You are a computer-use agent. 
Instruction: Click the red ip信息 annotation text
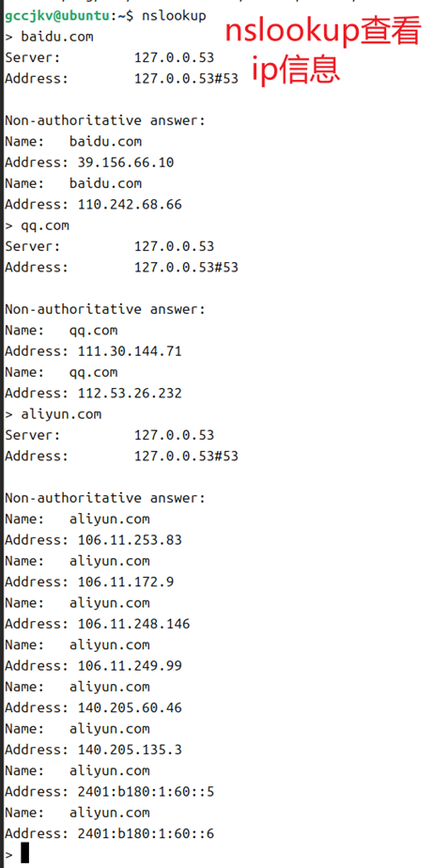tap(295, 70)
